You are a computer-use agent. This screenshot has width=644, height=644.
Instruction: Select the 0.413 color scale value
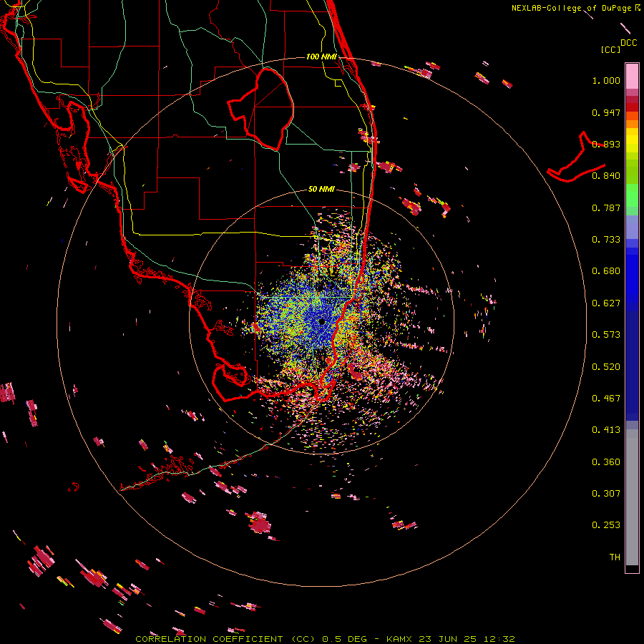[606, 430]
